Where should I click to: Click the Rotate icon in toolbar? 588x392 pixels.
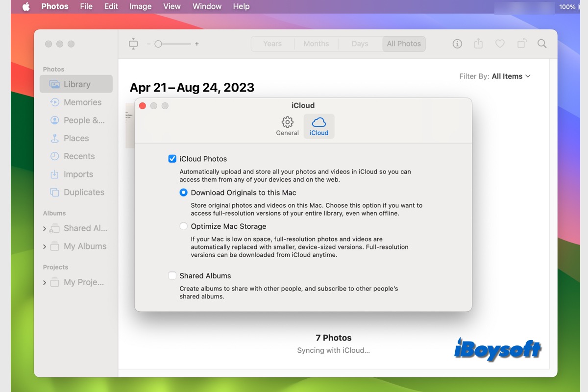pos(522,44)
